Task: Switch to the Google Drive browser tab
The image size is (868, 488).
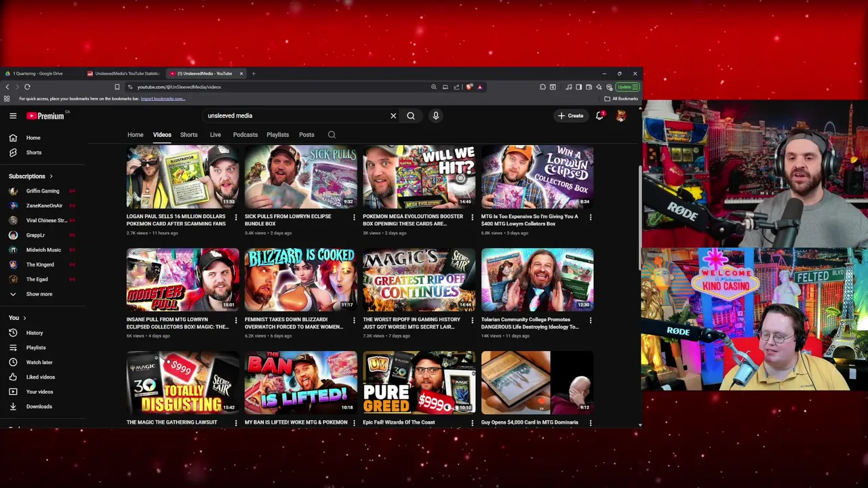Action: pos(41,73)
